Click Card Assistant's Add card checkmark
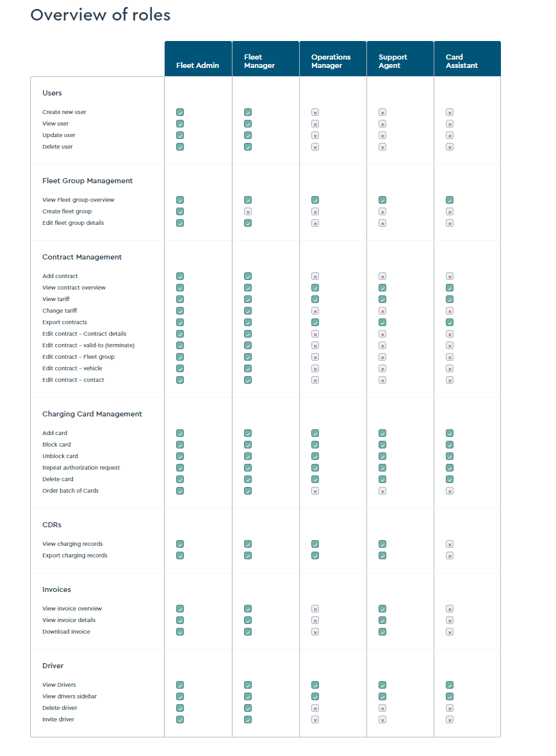The width and height of the screenshot is (556, 756). tap(450, 434)
